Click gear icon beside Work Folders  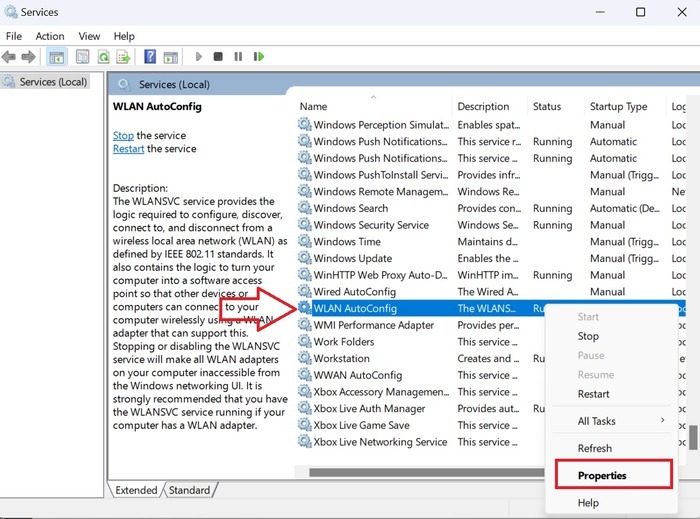[x=304, y=341]
